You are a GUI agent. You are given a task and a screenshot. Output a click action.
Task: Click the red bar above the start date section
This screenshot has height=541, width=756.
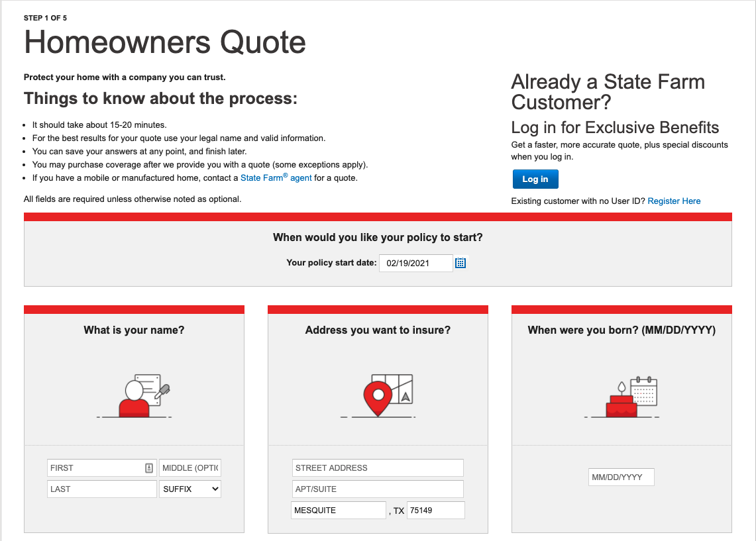pos(377,216)
